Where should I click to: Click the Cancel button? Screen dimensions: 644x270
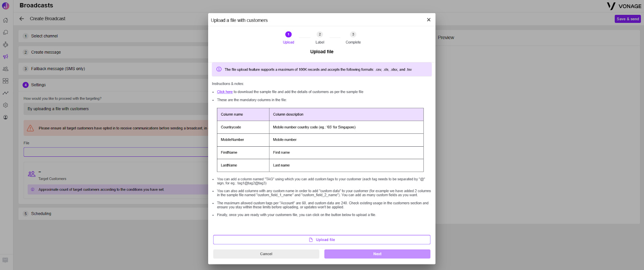click(266, 254)
